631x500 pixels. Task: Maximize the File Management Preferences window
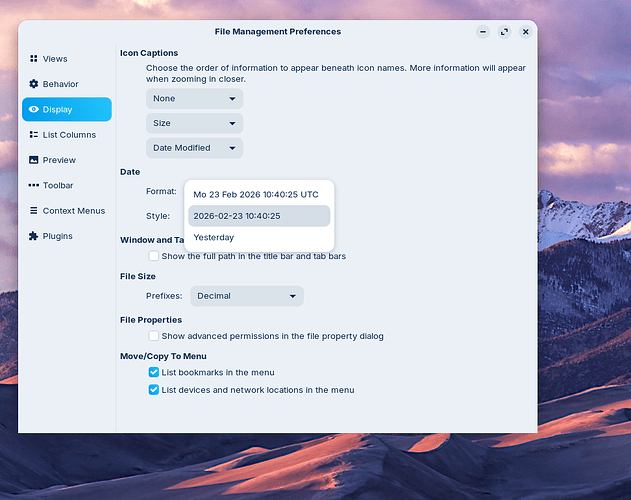coord(504,32)
